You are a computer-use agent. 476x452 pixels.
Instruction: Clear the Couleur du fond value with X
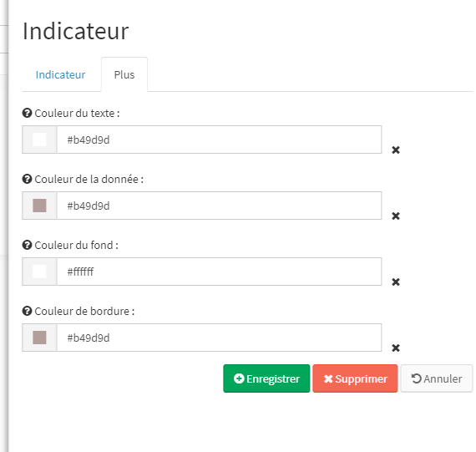pos(396,282)
